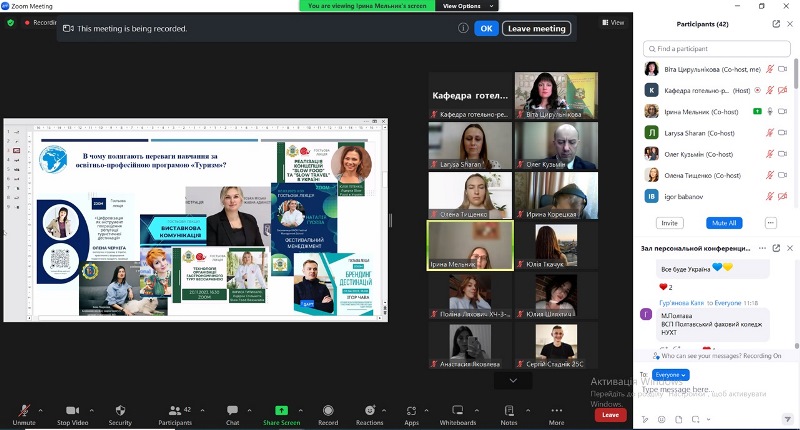800x430 pixels.
Task: Close the Participants panel
Action: coord(790,23)
